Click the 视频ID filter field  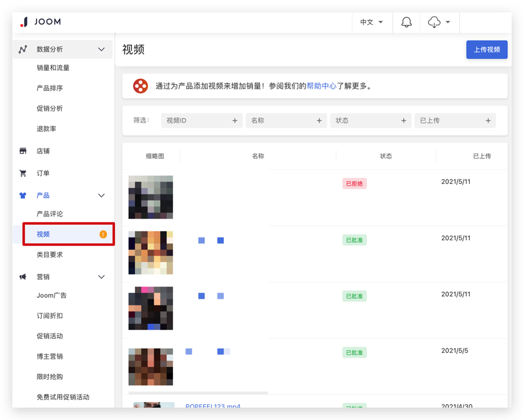tap(202, 120)
